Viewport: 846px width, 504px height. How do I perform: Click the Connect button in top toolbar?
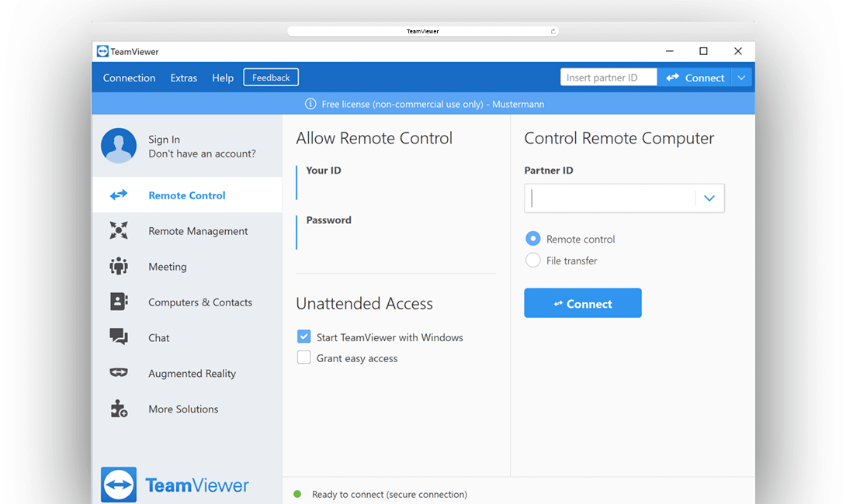coord(695,78)
